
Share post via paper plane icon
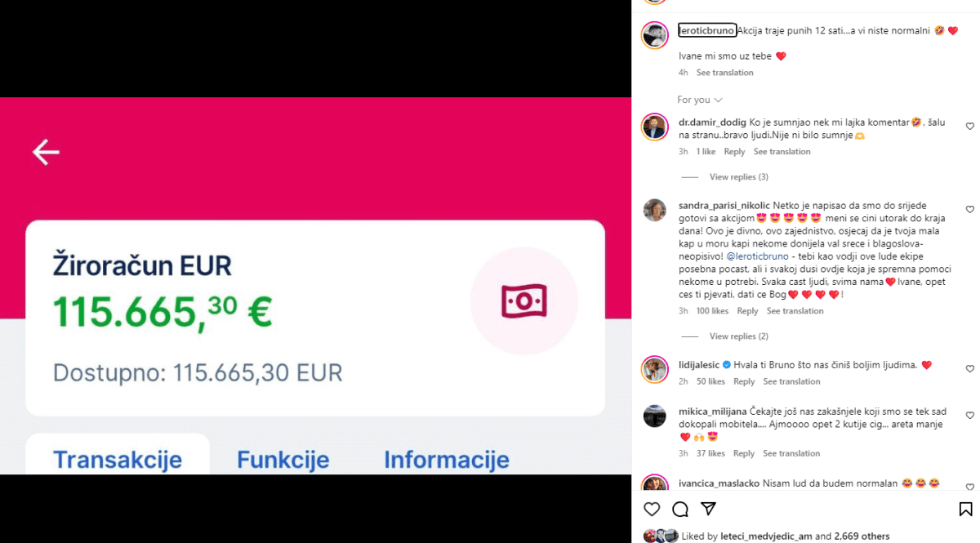click(709, 509)
